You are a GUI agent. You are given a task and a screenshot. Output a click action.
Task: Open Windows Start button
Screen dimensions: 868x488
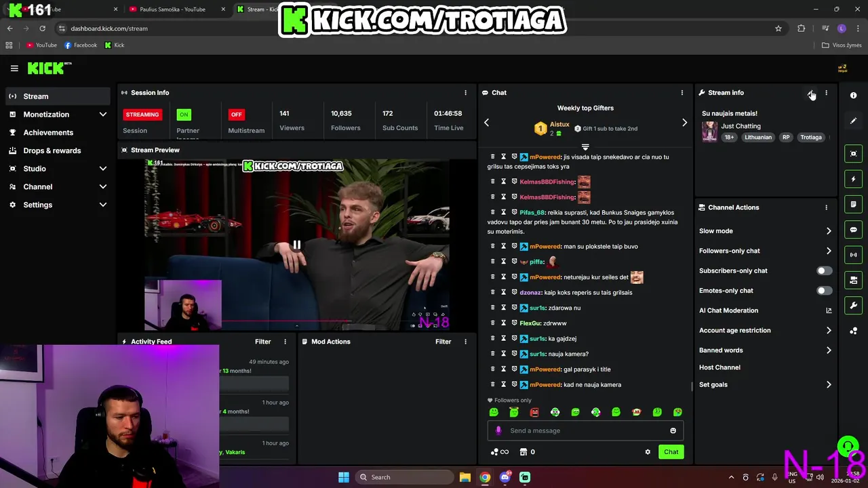point(344,477)
